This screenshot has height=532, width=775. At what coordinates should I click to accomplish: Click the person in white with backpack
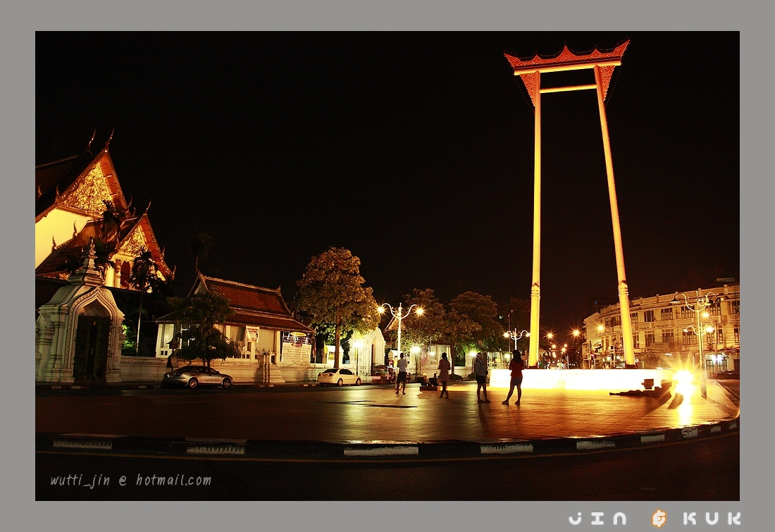pyautogui.click(x=481, y=376)
